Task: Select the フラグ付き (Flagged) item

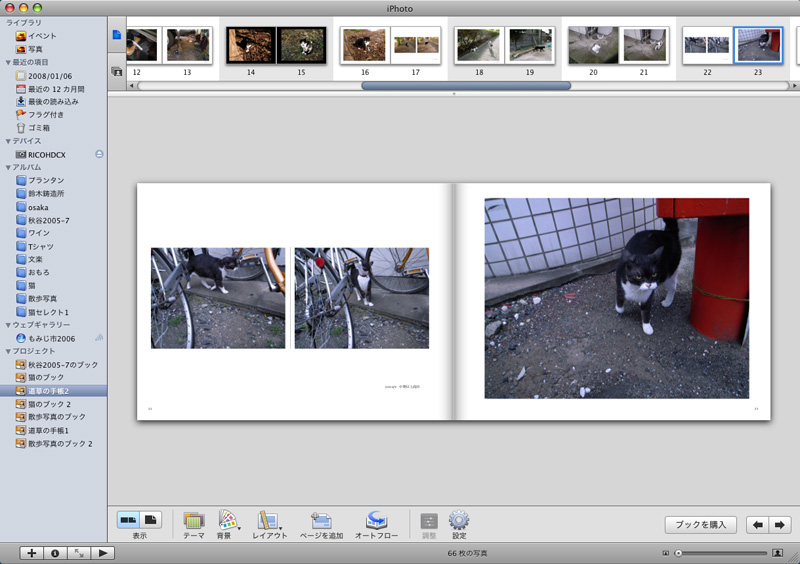Action: coord(45,115)
